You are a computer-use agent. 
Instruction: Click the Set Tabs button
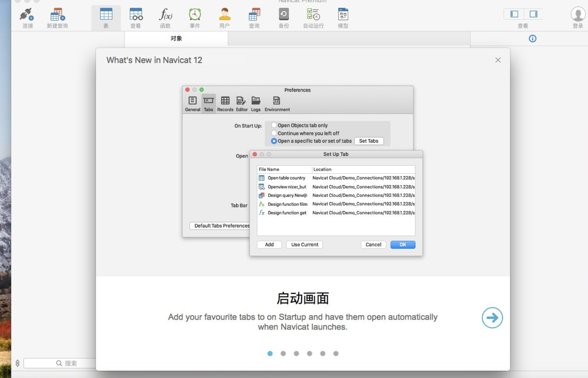pos(369,141)
